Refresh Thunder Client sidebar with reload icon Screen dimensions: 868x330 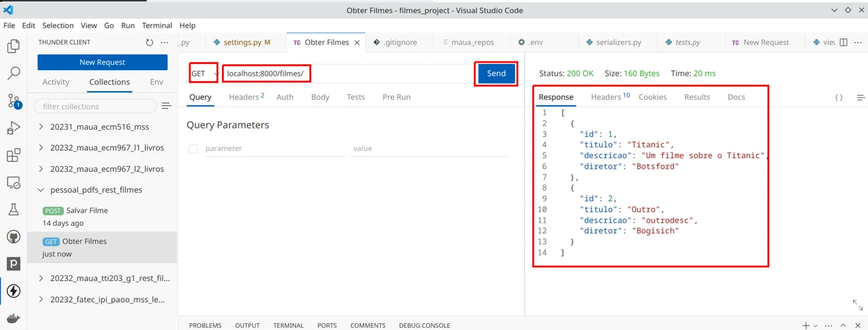149,42
